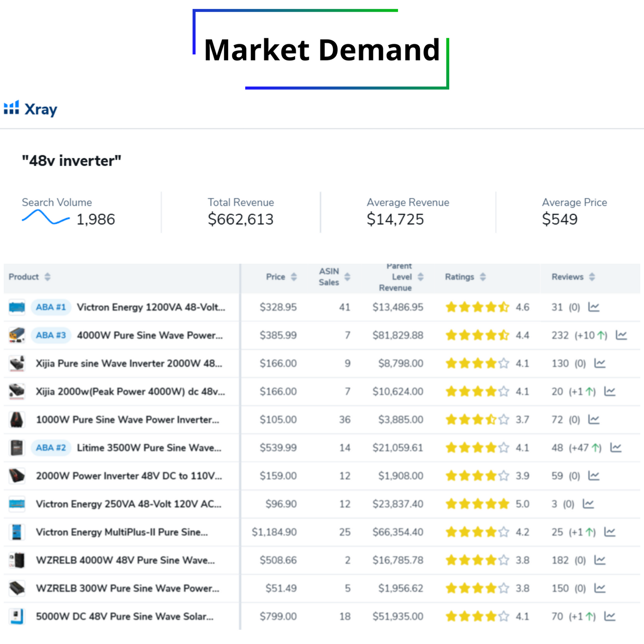Open WZRELB 4000W 48V product thumbnail

(17, 560)
